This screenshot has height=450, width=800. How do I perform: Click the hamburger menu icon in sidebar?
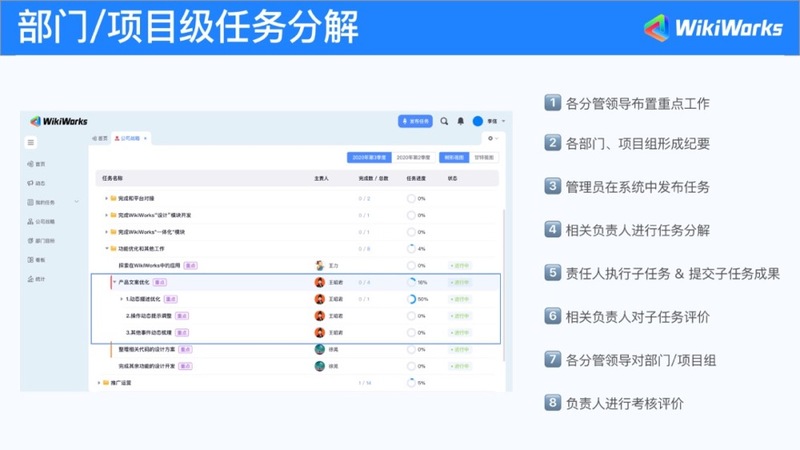coord(32,143)
